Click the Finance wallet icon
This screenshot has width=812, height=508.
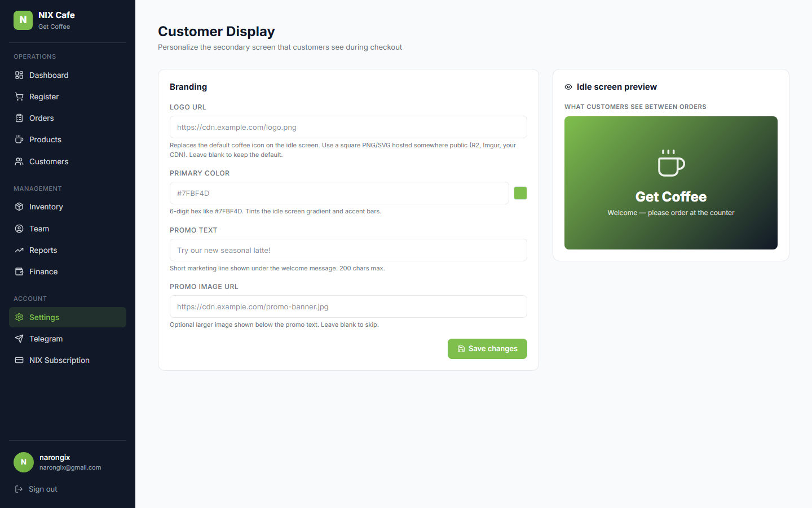[x=19, y=271]
